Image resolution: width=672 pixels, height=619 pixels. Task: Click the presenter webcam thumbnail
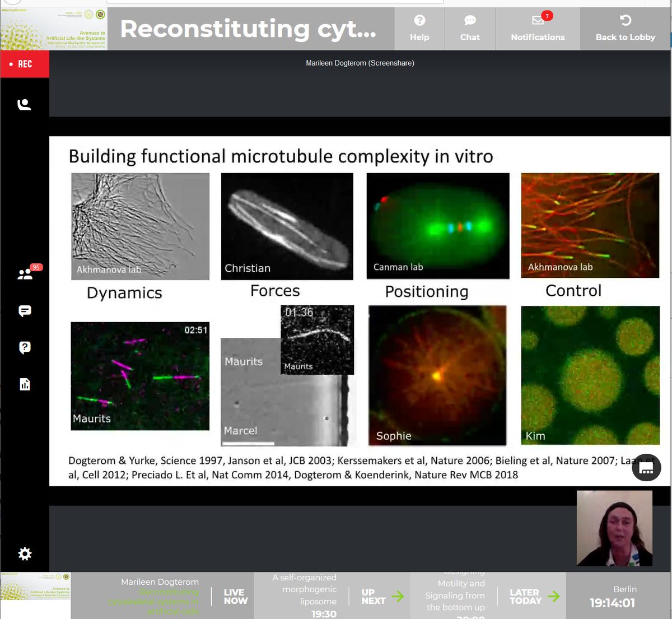coord(614,528)
